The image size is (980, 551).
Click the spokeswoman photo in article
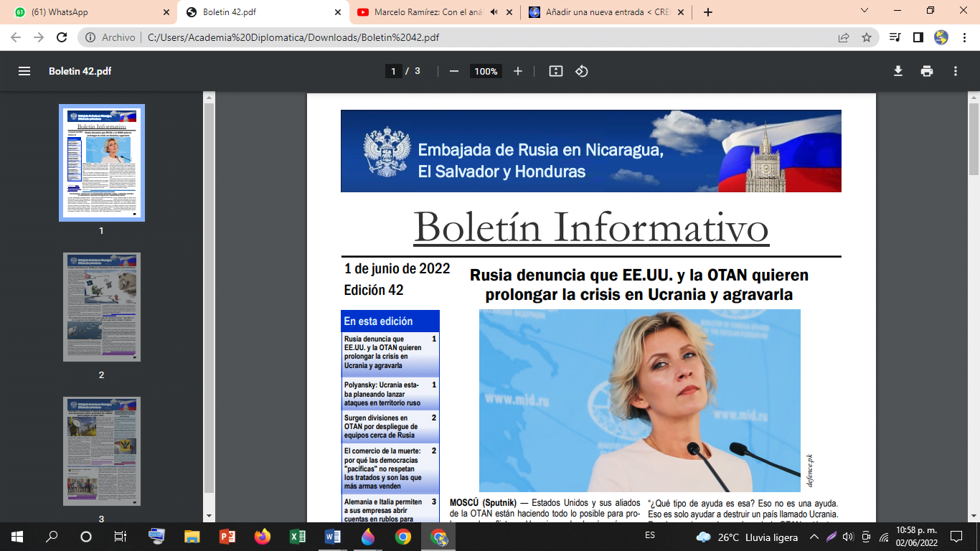point(640,400)
